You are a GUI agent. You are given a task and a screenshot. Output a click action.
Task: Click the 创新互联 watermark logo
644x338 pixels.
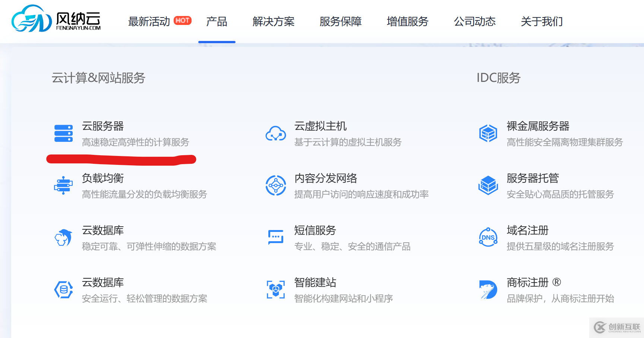click(615, 327)
